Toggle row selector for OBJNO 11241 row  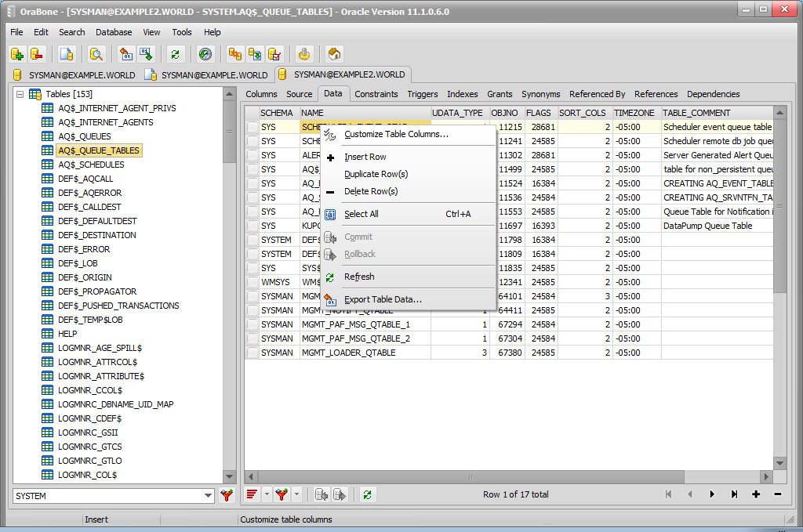(252, 141)
